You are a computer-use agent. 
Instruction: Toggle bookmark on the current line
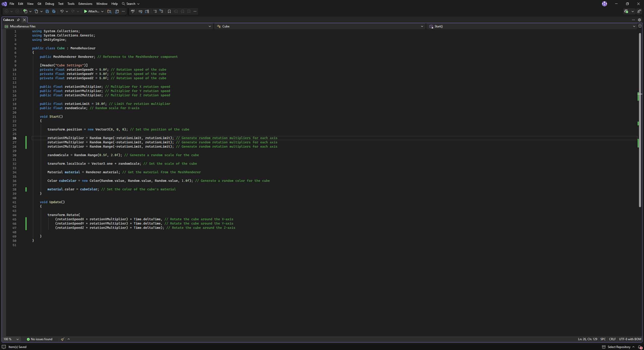coord(169,11)
